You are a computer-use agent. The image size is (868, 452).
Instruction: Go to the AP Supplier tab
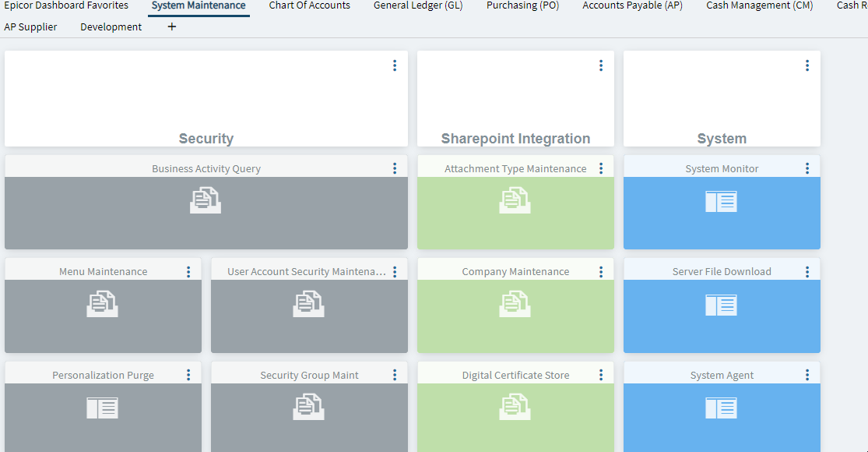tap(30, 26)
